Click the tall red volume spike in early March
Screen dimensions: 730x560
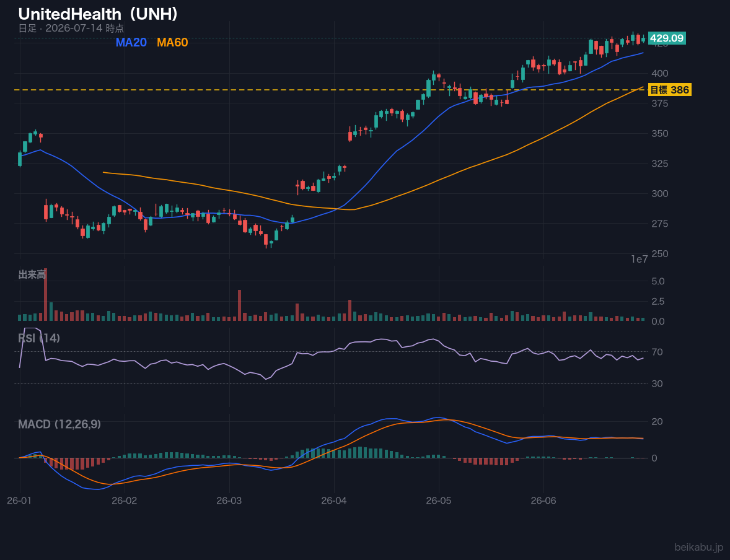point(239,305)
